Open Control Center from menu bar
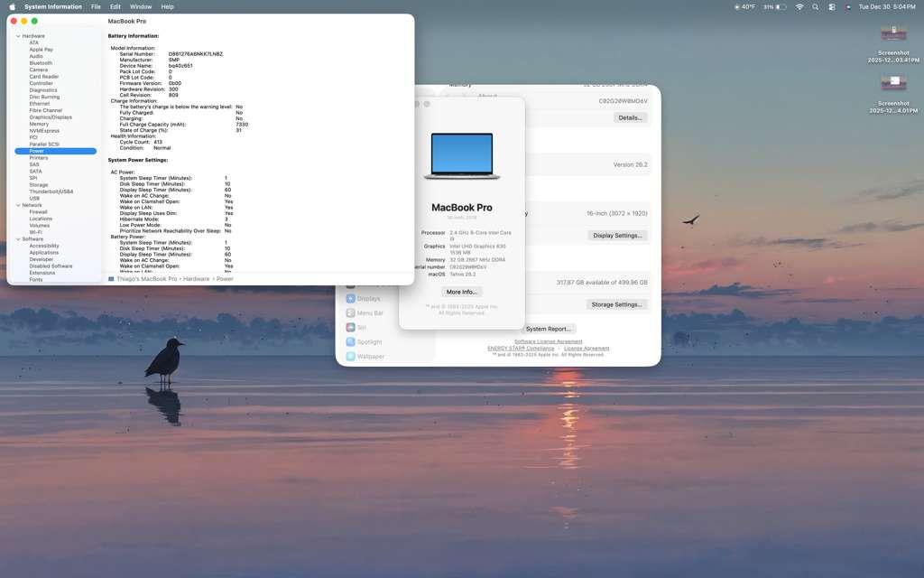 coord(832,6)
